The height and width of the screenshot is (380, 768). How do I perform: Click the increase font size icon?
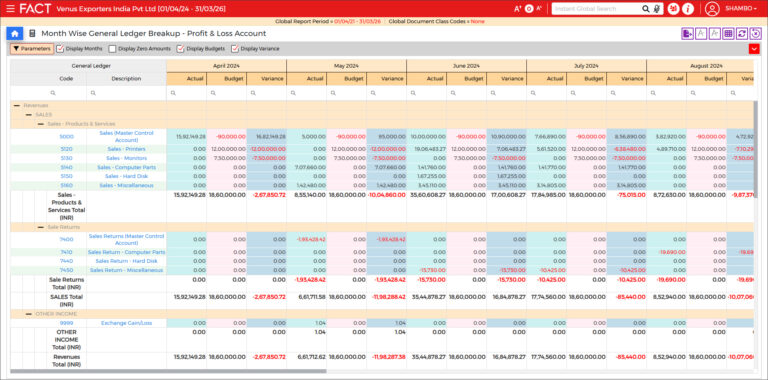(517, 9)
